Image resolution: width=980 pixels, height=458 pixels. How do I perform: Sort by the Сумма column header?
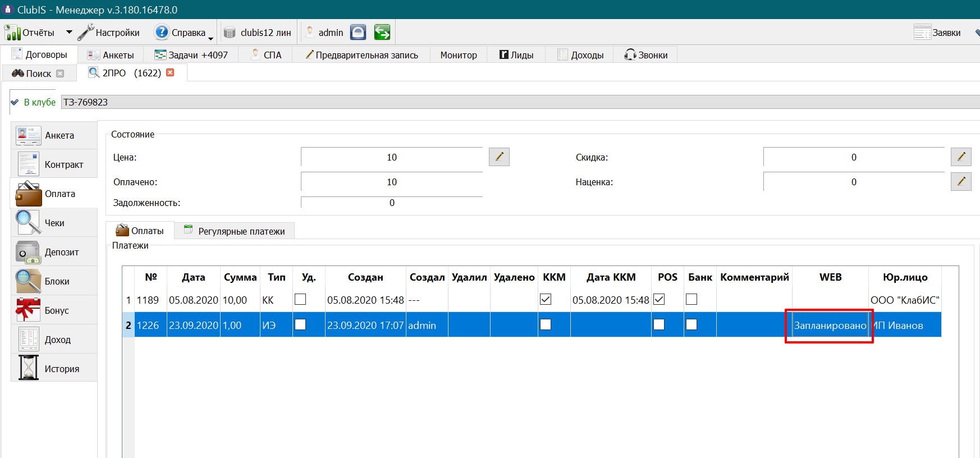tap(240, 277)
